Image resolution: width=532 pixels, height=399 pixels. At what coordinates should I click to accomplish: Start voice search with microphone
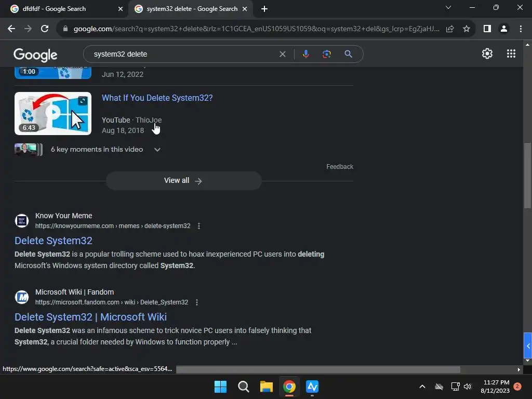305,54
